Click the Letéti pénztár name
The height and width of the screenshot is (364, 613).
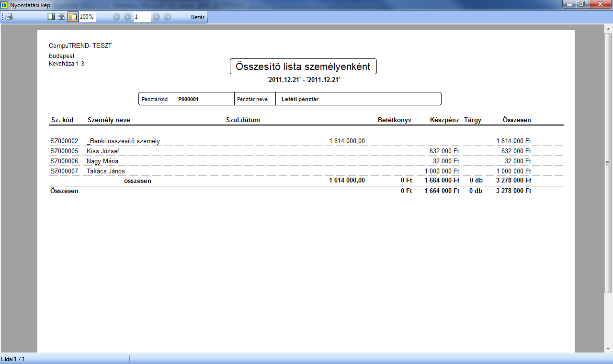point(300,100)
